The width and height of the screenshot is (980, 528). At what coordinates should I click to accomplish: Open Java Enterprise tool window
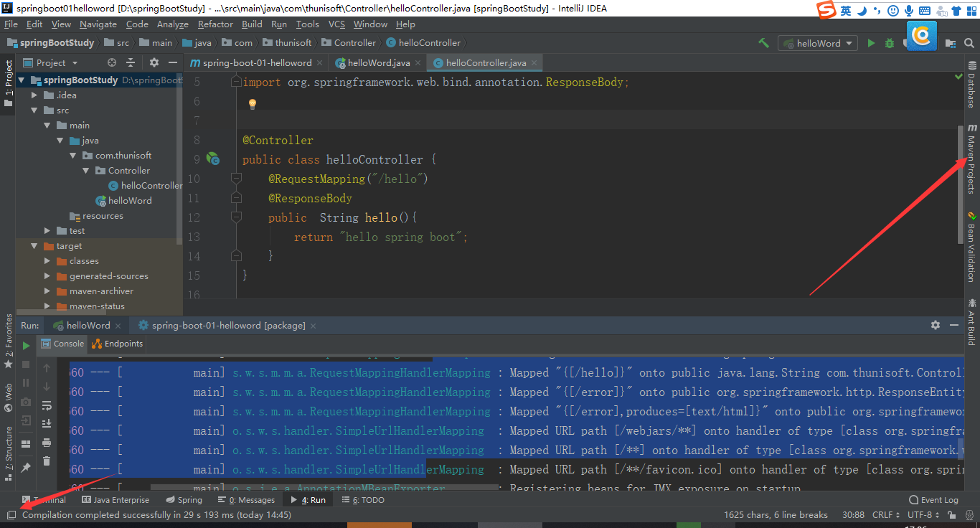click(x=116, y=500)
